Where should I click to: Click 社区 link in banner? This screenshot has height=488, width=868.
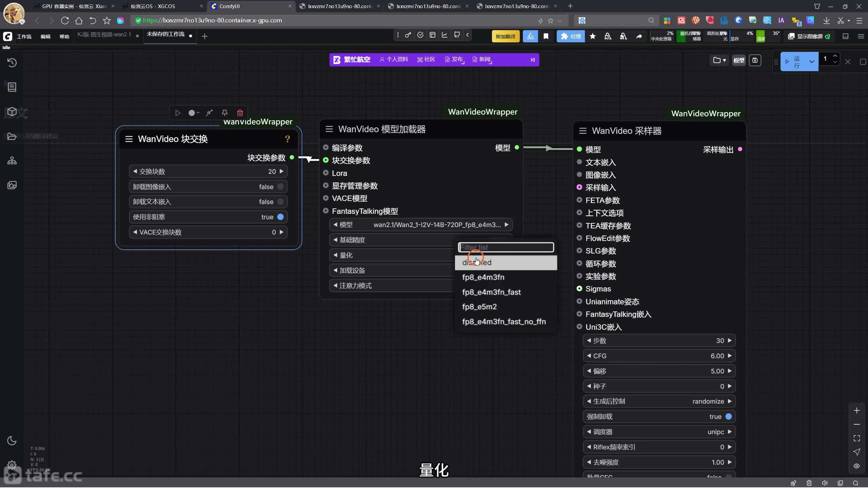(426, 60)
